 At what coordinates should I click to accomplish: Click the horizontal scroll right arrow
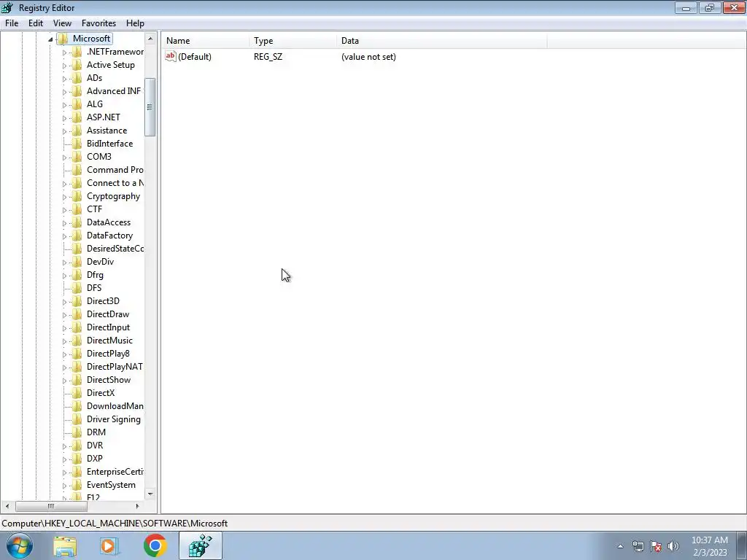138,506
